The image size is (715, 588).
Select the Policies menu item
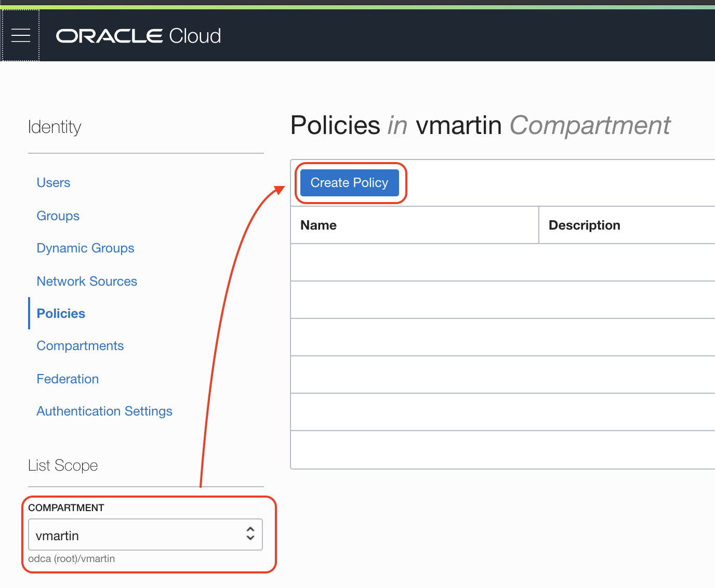[61, 314]
